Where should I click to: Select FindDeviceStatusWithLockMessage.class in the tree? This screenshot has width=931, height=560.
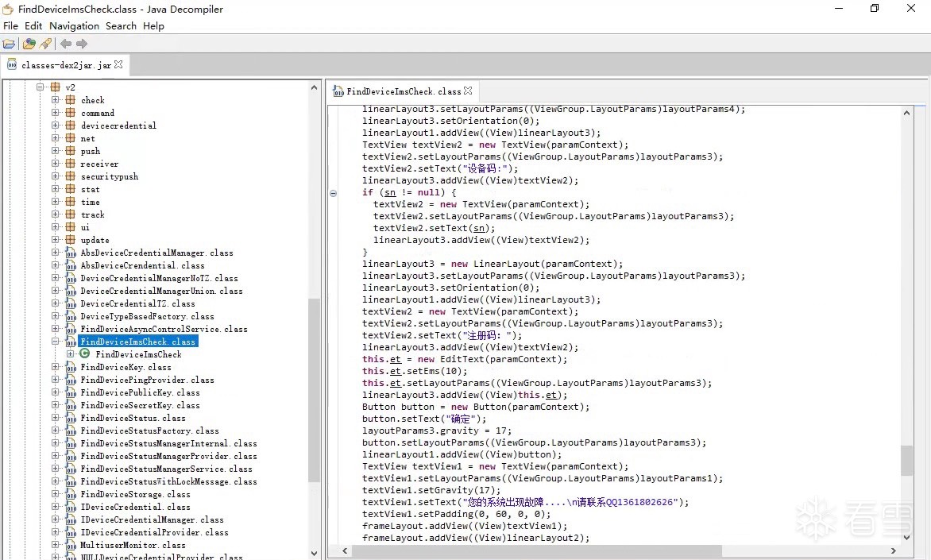pyautogui.click(x=168, y=481)
